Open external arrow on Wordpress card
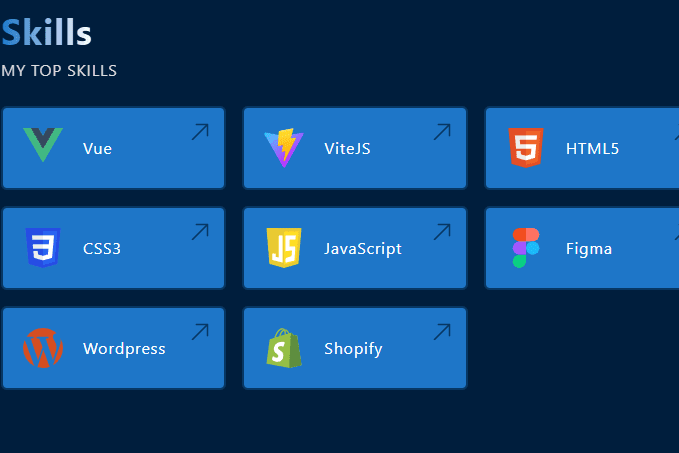The width and height of the screenshot is (679, 453). click(x=200, y=332)
